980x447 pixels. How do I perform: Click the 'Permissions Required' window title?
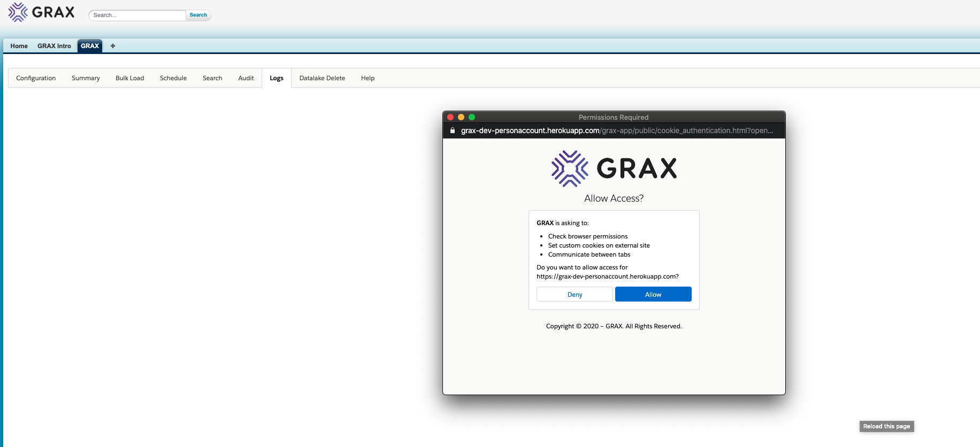(x=614, y=117)
